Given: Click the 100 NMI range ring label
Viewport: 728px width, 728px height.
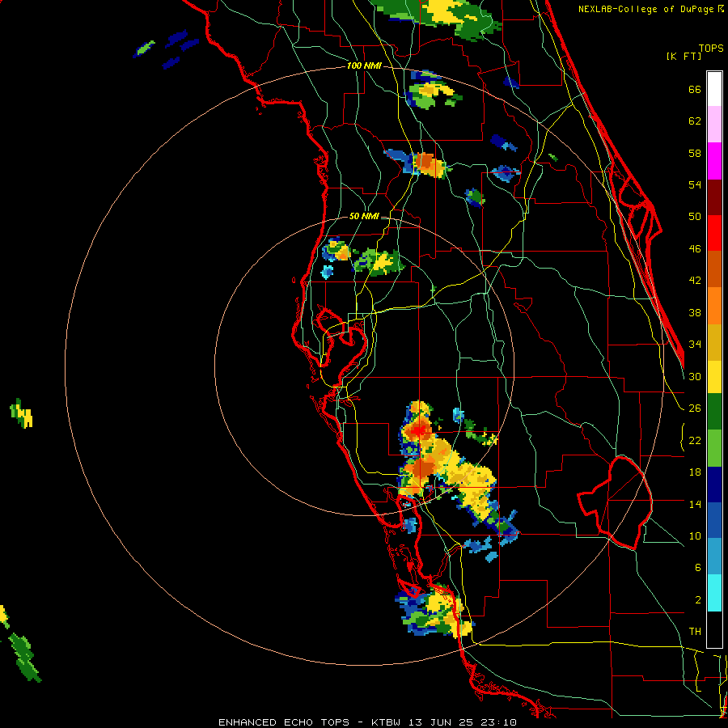Looking at the screenshot, I should coord(364,66).
